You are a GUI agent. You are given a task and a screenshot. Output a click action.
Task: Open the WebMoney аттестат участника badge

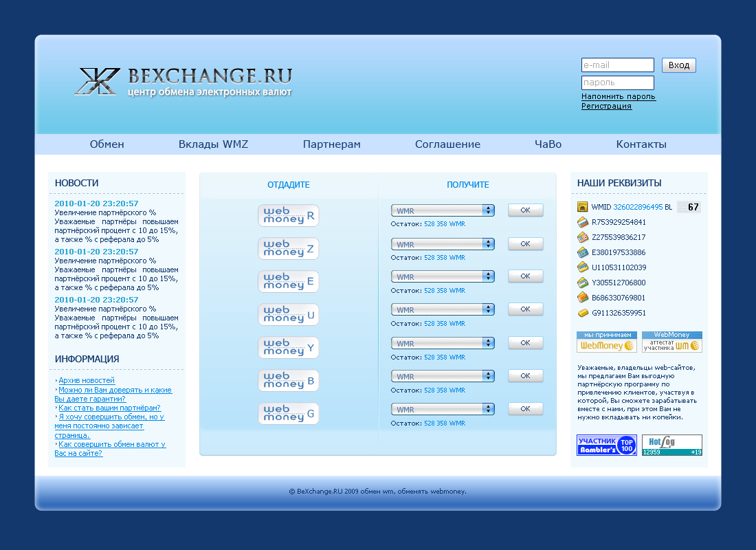[x=672, y=342]
